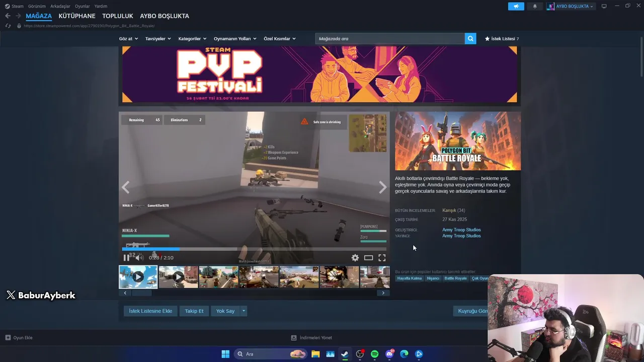
Task: Show next media with right arrow
Action: click(383, 188)
